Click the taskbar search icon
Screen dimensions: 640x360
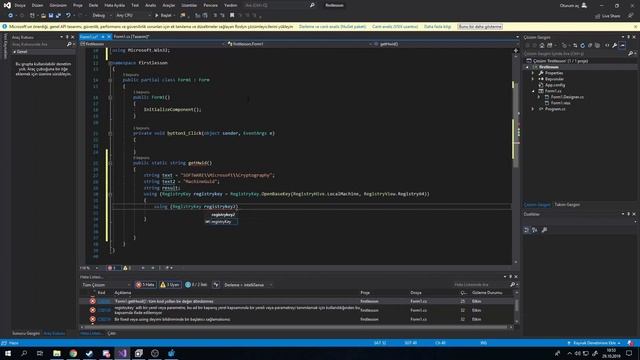pyautogui.click(x=24, y=353)
